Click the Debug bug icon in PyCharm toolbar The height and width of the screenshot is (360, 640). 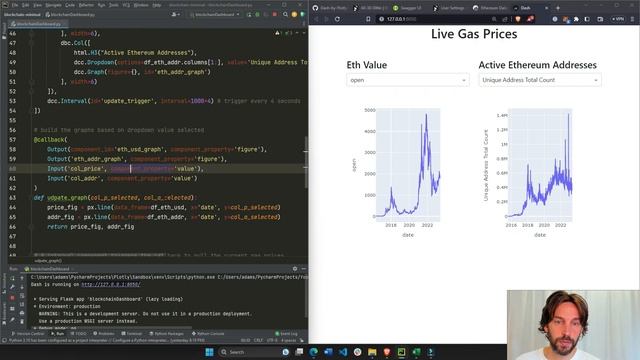pyautogui.click(x=258, y=15)
